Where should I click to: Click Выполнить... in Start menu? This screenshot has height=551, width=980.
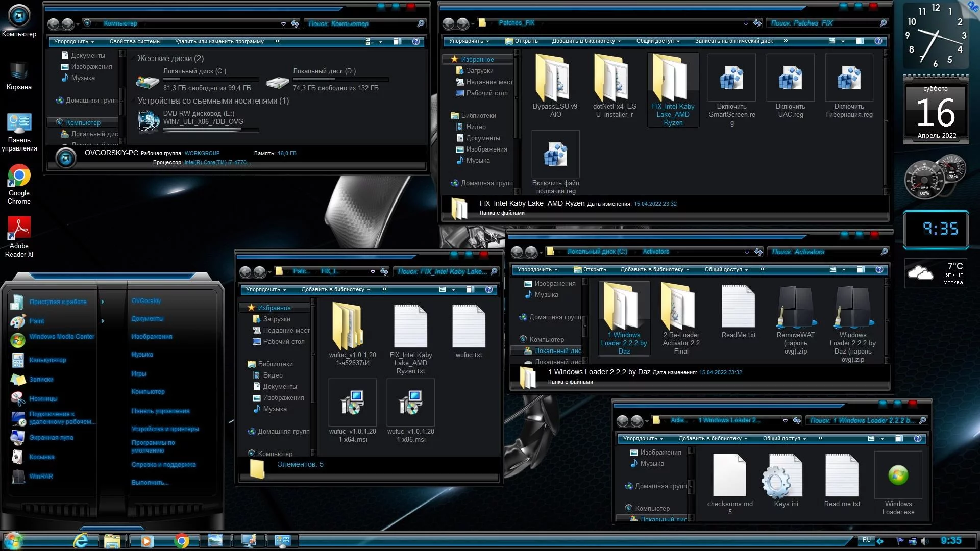point(150,483)
